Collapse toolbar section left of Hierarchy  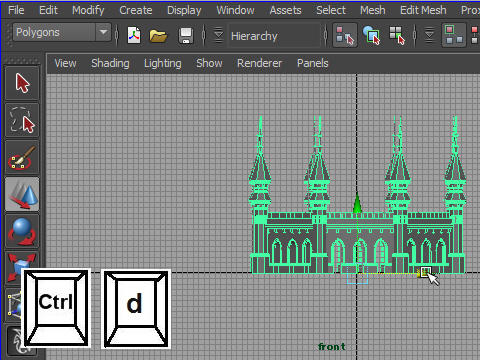coord(218,35)
